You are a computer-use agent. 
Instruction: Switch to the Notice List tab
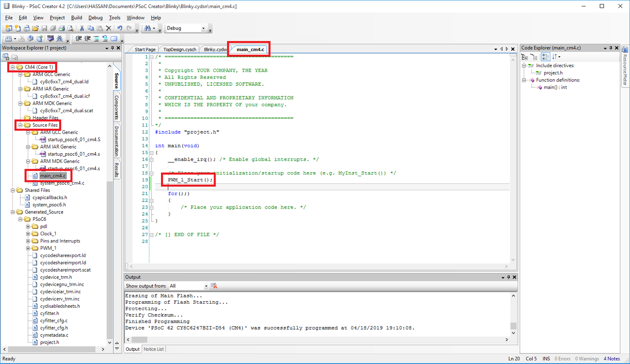[153, 349]
